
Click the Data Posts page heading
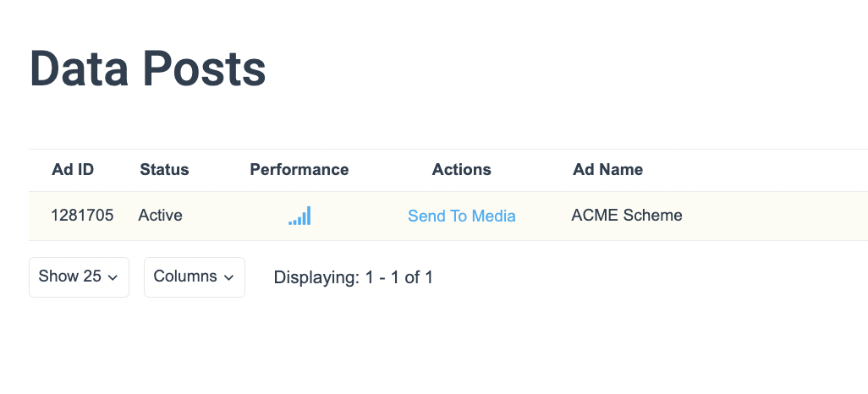point(148,68)
